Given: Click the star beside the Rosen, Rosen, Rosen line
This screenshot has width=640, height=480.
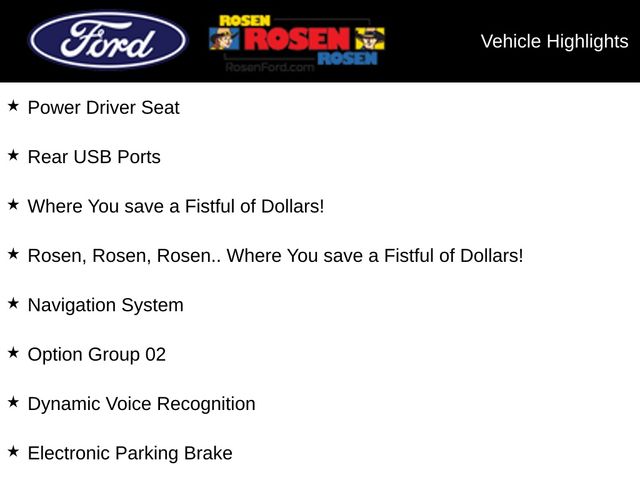Looking at the screenshot, I should click(x=13, y=254).
